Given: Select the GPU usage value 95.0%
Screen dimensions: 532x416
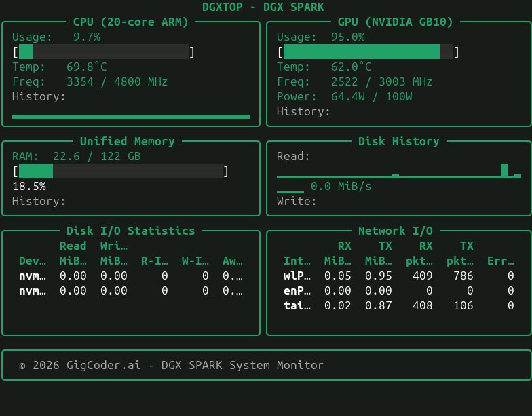Looking at the screenshot, I should (347, 37).
